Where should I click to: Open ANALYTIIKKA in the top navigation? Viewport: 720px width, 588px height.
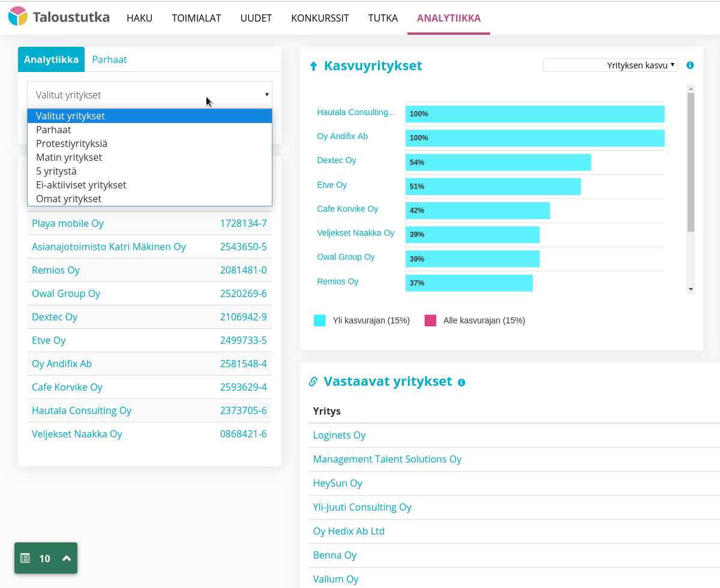click(449, 18)
